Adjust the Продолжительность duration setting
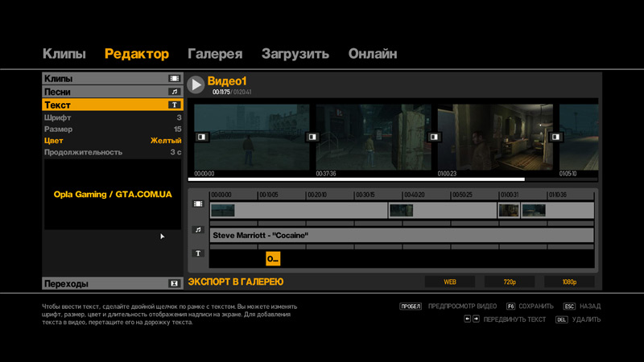This screenshot has width=644, height=362. pos(113,152)
